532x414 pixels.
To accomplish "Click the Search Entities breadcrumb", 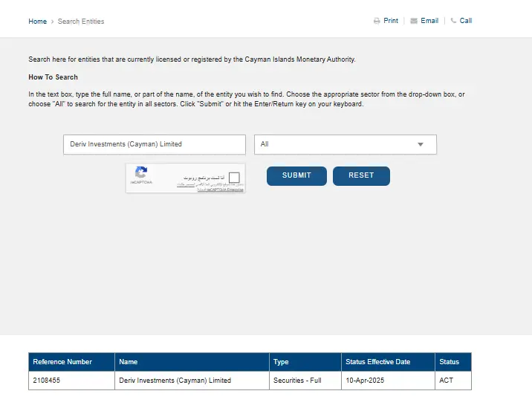I will 81,22.
